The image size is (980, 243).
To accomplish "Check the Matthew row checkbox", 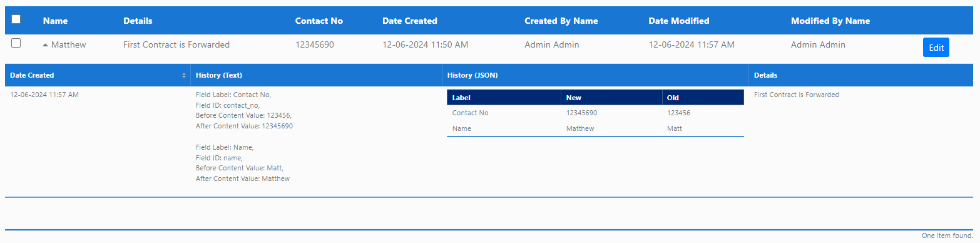I will tap(16, 43).
